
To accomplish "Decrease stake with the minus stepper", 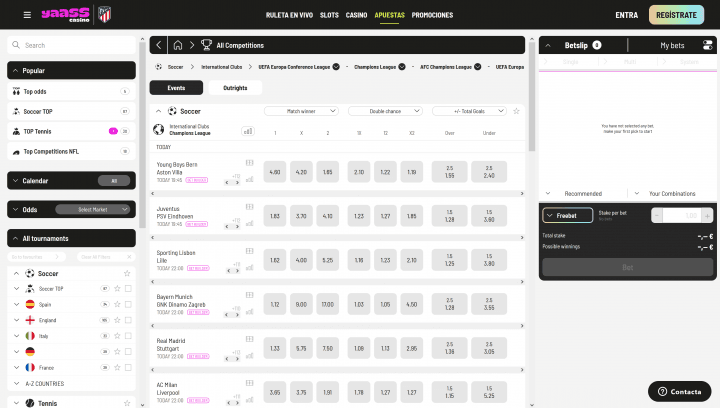I will (657, 215).
